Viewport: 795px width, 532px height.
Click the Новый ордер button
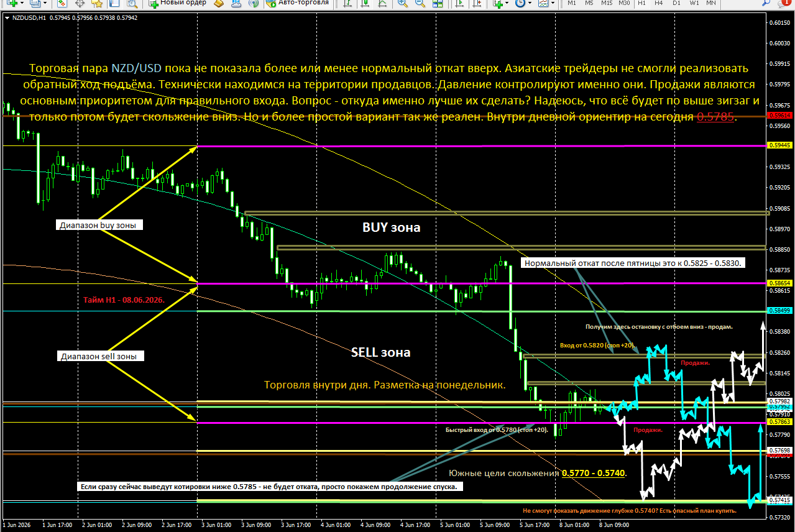(177, 3)
